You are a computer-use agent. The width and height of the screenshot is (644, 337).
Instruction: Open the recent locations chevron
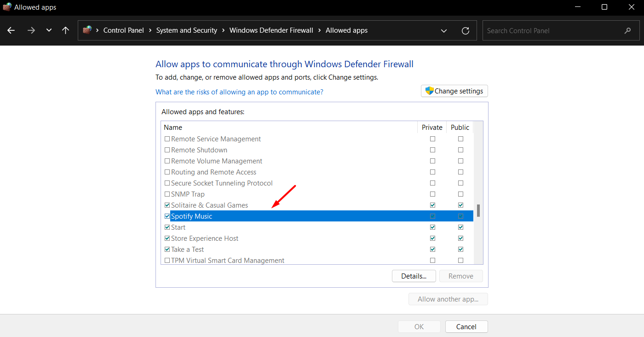click(49, 30)
